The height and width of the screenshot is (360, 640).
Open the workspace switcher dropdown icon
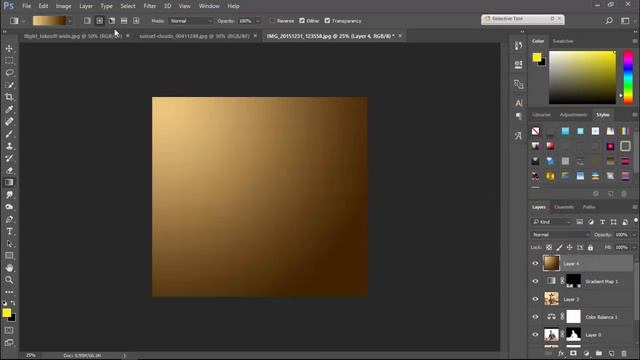click(625, 20)
